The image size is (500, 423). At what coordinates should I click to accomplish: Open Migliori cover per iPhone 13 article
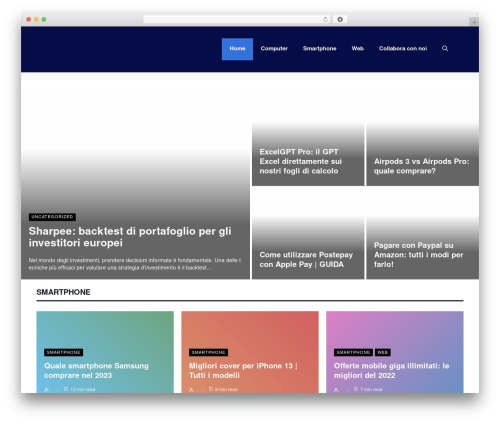tap(243, 370)
